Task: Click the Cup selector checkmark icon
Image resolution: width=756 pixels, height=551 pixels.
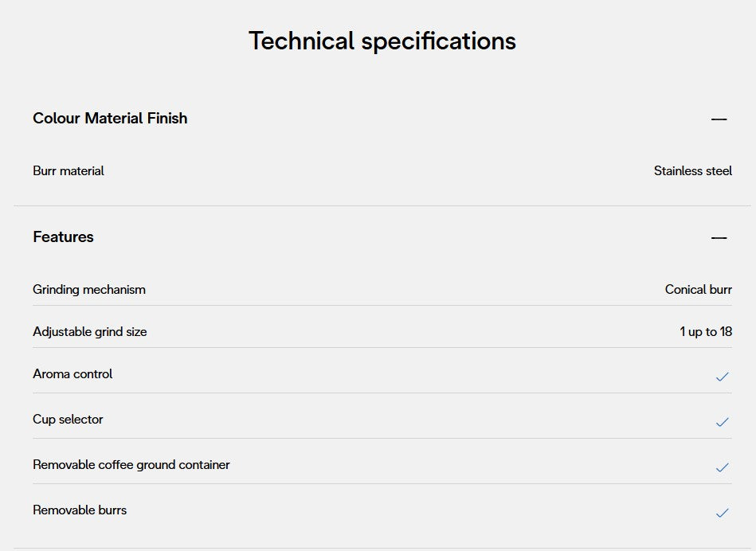Action: coord(722,422)
